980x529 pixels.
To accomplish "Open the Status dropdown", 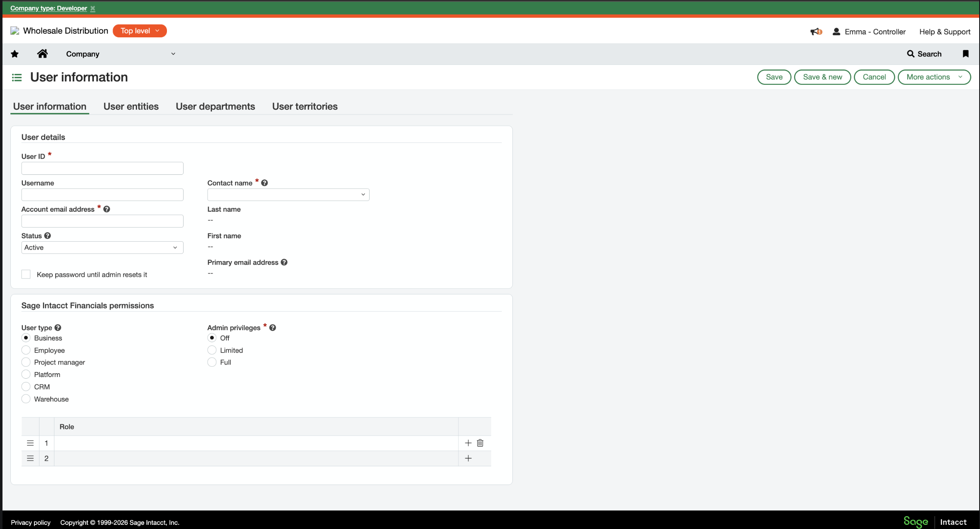I will [102, 247].
